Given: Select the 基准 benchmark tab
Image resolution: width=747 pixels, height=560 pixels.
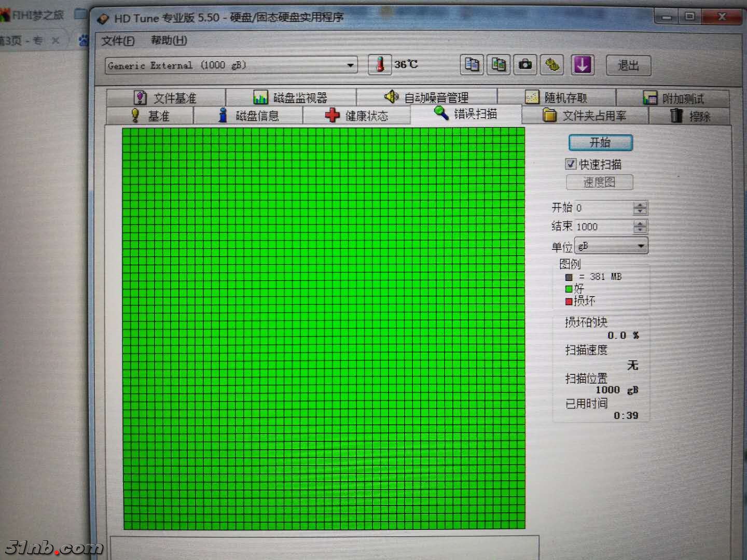Looking at the screenshot, I should 150,115.
